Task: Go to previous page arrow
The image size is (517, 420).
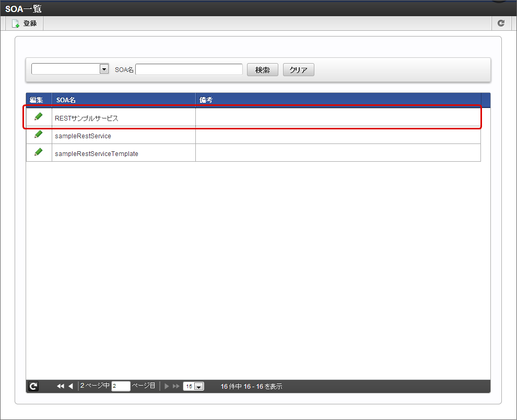Action: 70,386
